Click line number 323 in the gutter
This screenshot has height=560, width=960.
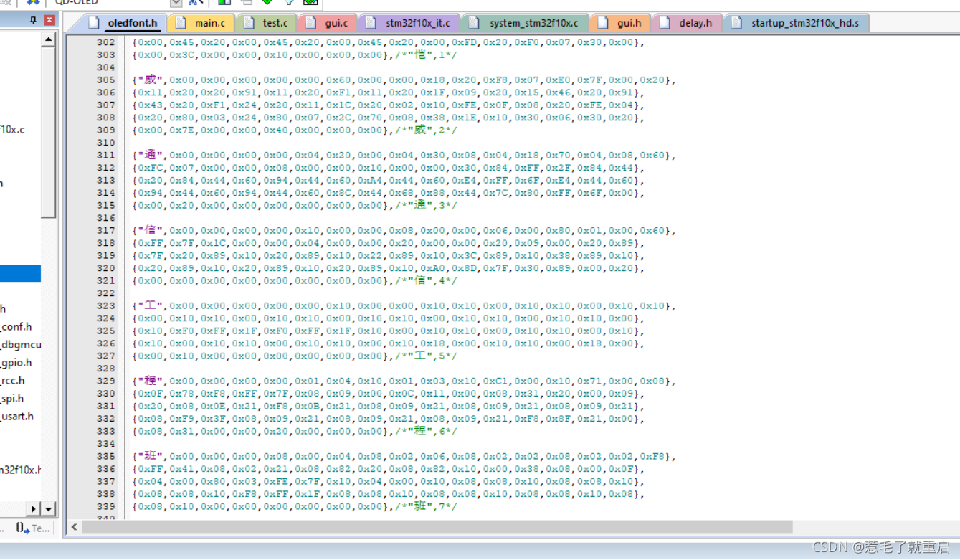click(x=105, y=305)
